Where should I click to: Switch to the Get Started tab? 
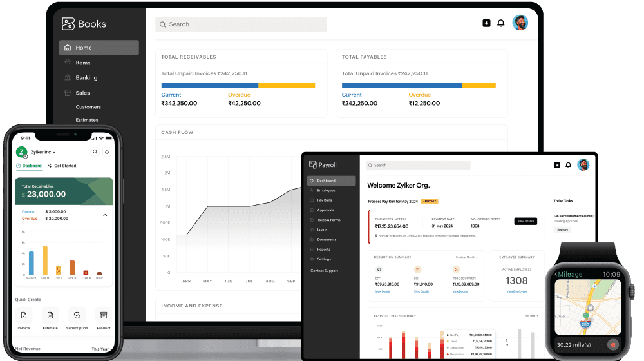tap(62, 166)
